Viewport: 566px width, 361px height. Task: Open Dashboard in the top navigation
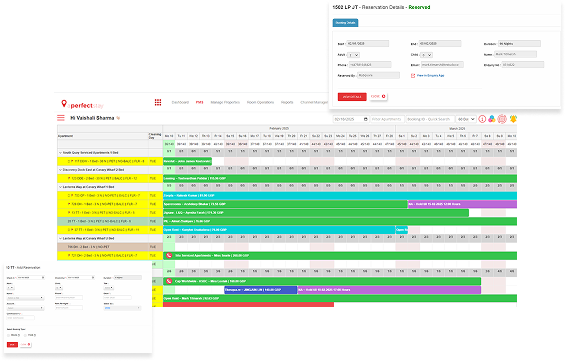[180, 102]
